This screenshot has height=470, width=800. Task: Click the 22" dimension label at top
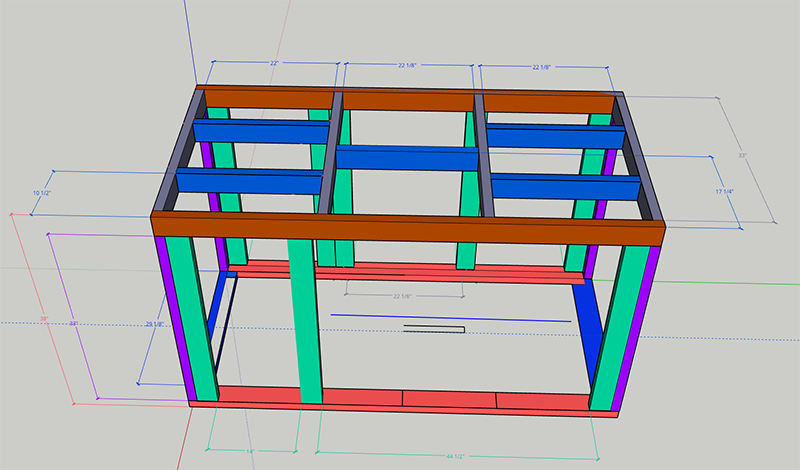[274, 63]
